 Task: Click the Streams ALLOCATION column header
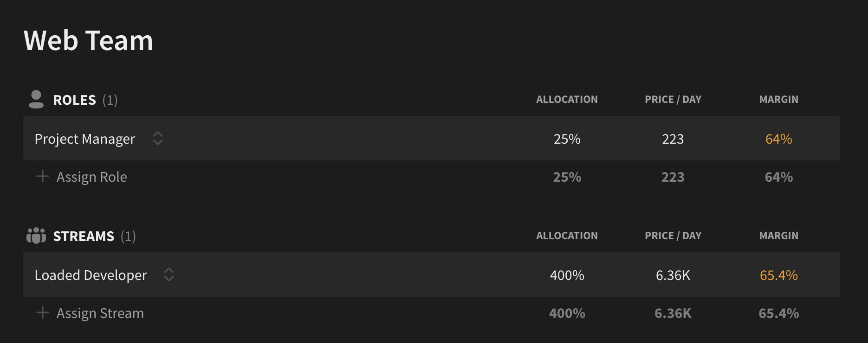coord(567,235)
